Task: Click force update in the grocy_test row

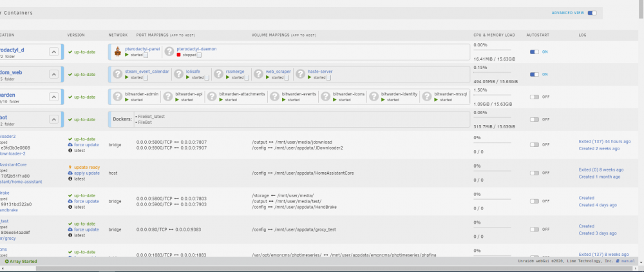Action: 86,229
